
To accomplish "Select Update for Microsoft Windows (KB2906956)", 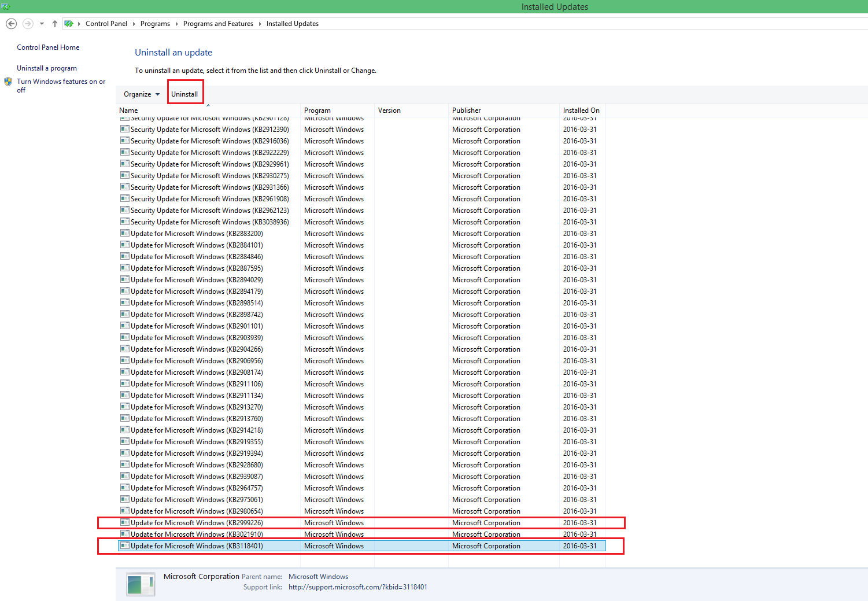I will [362, 361].
